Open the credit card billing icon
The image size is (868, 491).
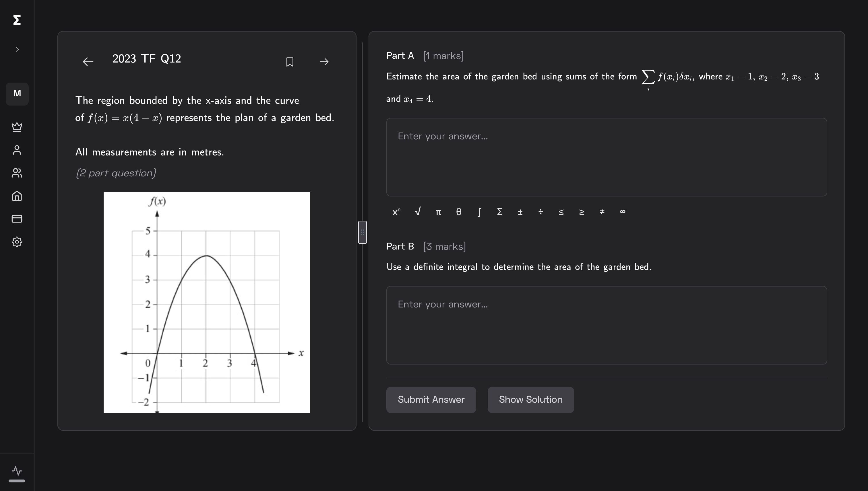pos(17,219)
